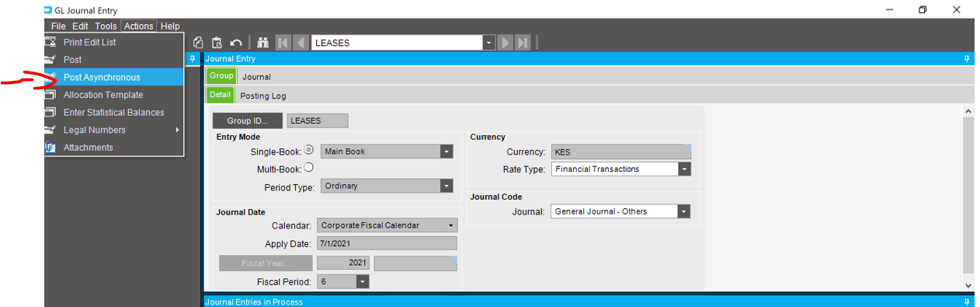Click the Group ID... button
980x307 pixels.
[247, 120]
